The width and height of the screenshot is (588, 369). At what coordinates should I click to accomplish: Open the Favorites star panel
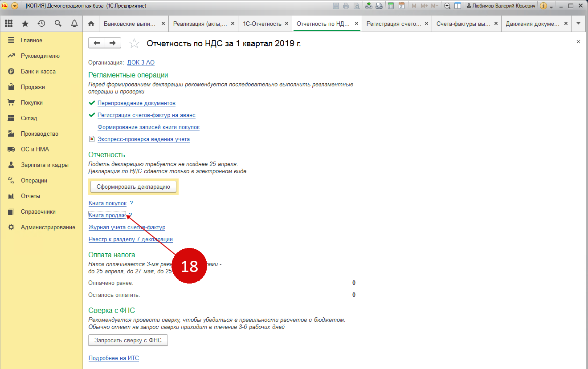pos(25,24)
